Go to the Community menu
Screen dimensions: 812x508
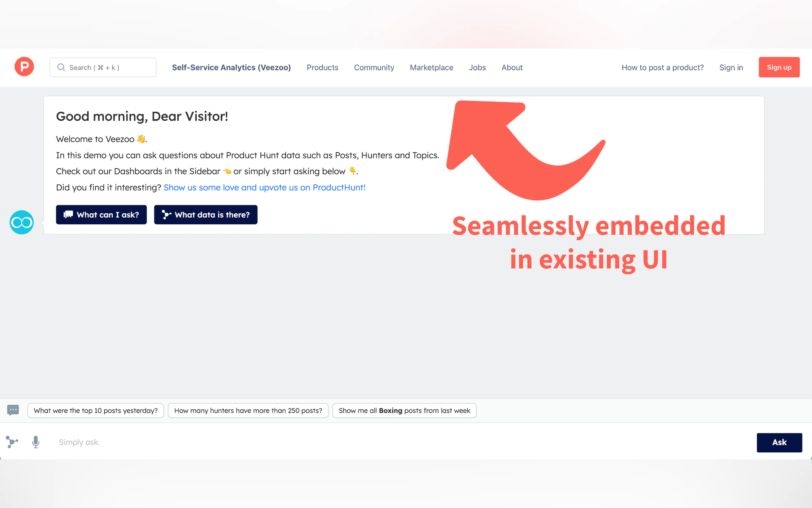point(374,67)
